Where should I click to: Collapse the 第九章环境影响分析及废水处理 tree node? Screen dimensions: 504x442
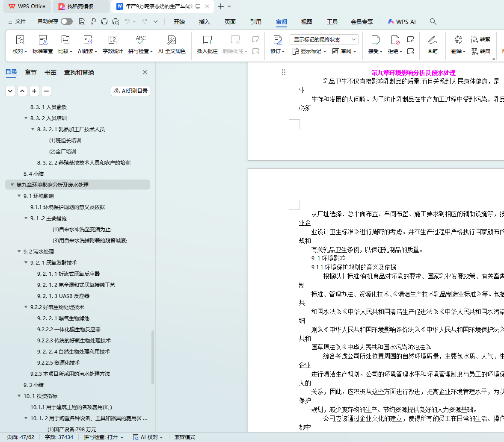pos(12,185)
